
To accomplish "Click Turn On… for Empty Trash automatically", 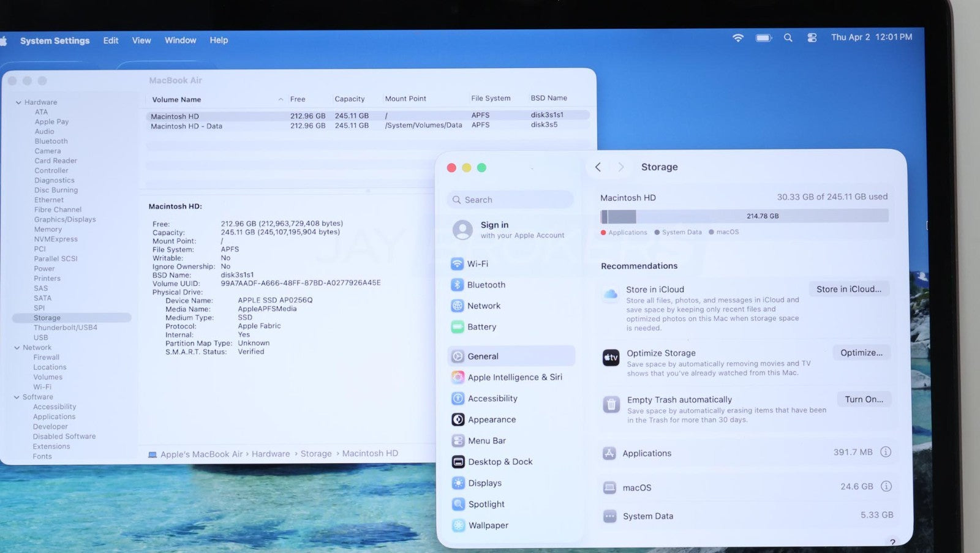I will click(x=864, y=399).
